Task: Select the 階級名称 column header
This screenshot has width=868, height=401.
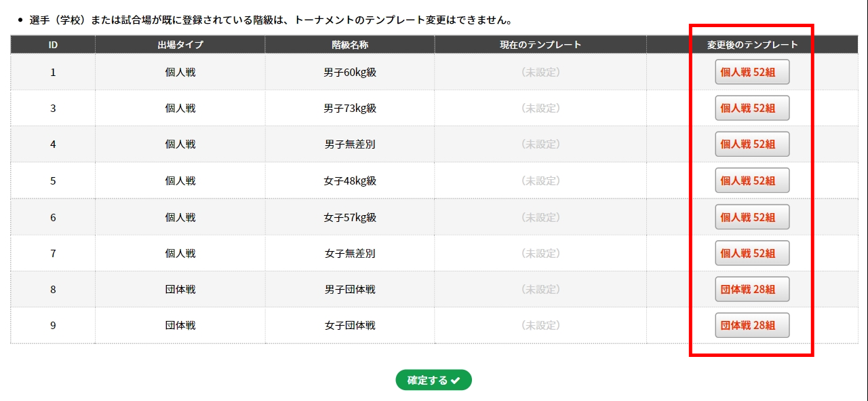Action: (350, 45)
